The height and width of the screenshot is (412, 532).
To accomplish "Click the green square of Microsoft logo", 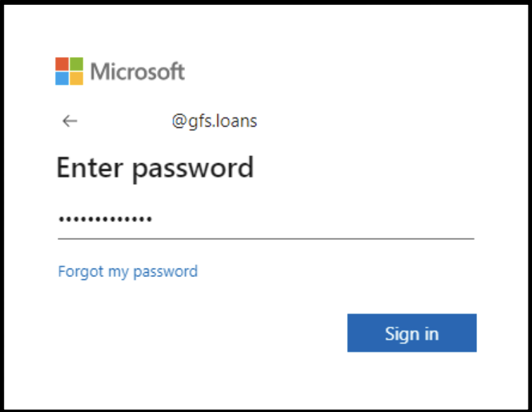I will tap(76, 64).
